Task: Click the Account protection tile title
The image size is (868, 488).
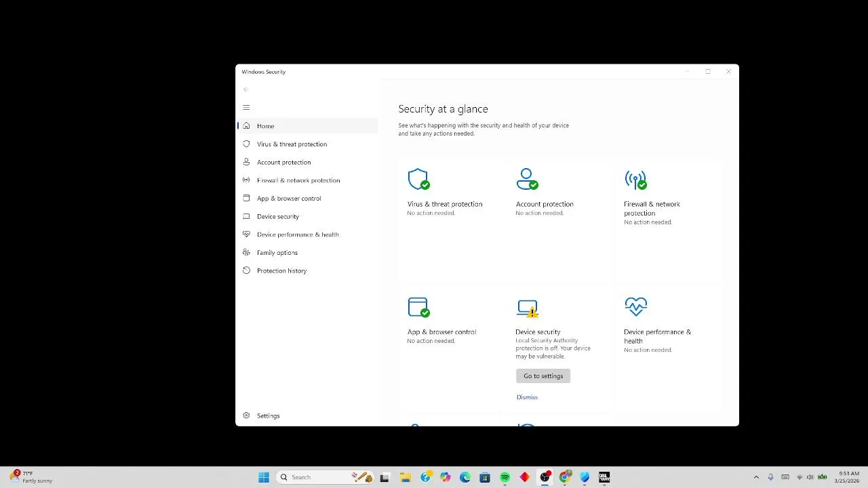Action: click(x=545, y=204)
